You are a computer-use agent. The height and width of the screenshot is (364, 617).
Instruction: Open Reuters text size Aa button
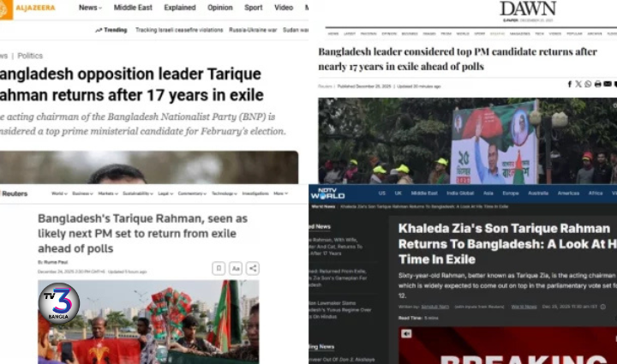236,268
